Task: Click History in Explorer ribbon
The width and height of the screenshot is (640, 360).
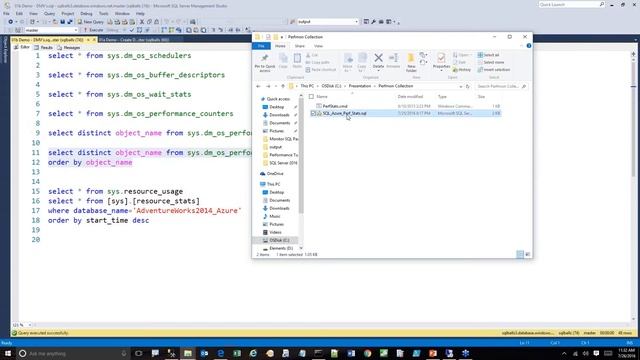Action: (462, 70)
